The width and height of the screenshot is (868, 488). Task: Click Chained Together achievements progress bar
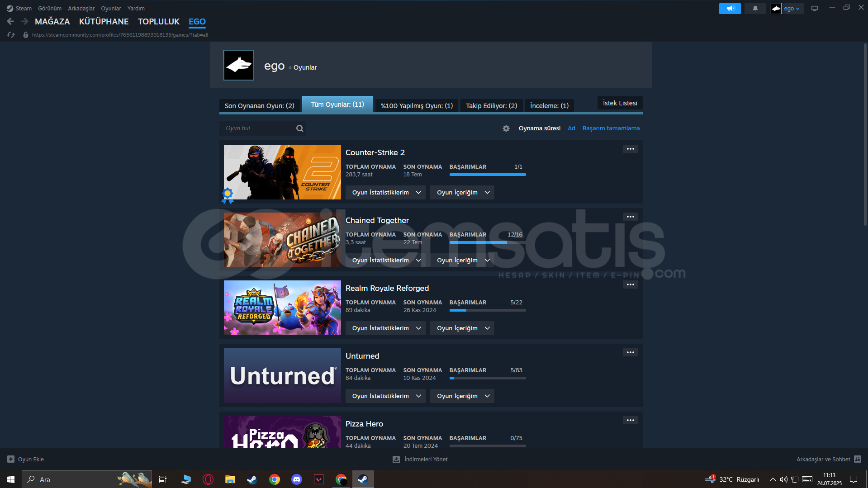pos(488,242)
